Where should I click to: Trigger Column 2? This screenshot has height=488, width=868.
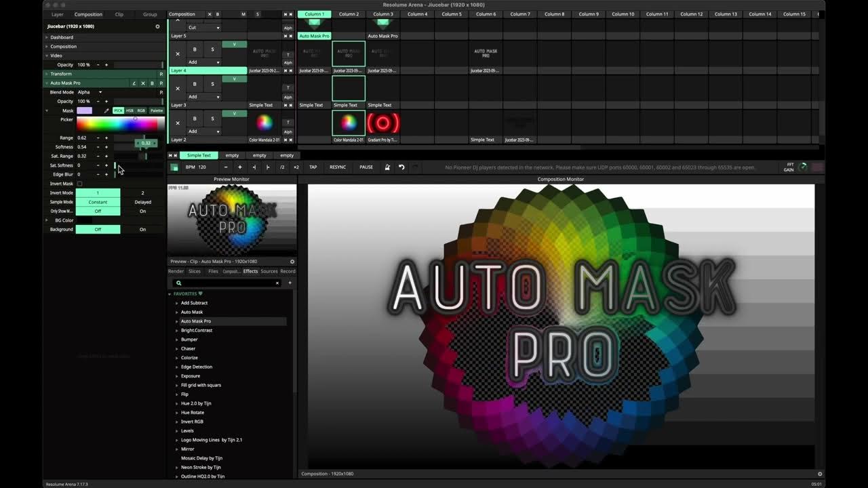[349, 14]
